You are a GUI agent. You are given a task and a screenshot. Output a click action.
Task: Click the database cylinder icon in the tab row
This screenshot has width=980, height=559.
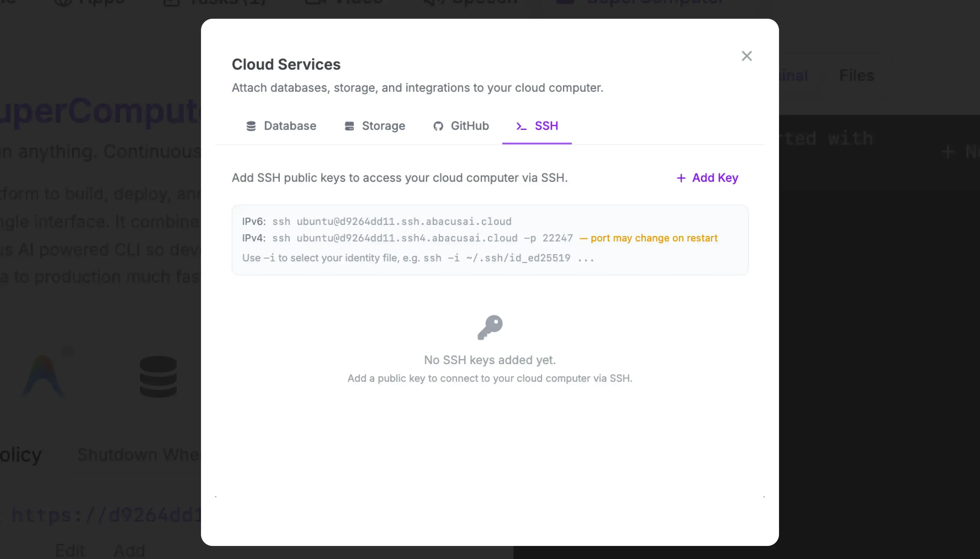click(251, 126)
